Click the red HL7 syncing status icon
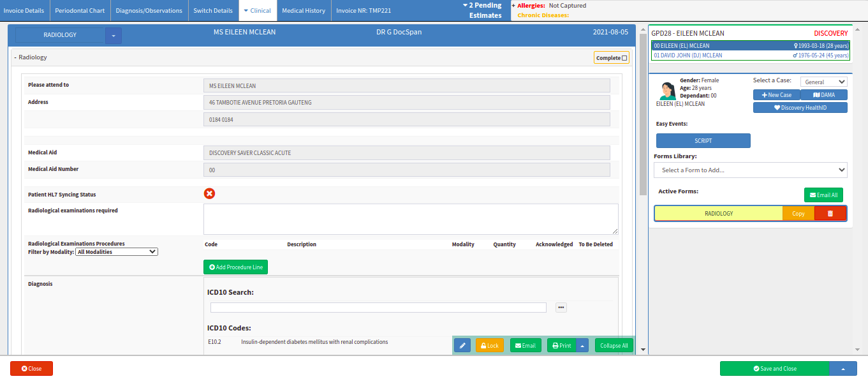 point(209,194)
